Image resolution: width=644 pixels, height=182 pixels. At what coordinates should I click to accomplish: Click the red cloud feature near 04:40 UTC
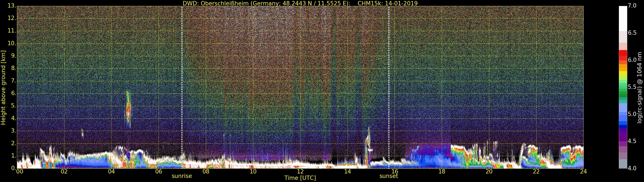128,109
